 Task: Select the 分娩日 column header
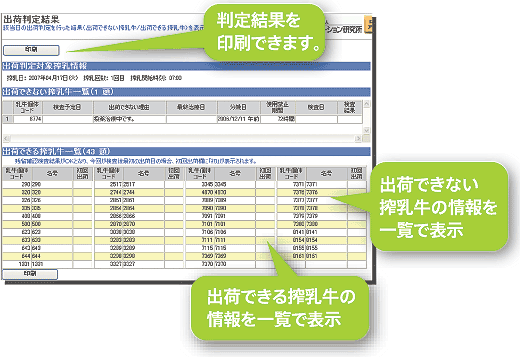[238, 107]
